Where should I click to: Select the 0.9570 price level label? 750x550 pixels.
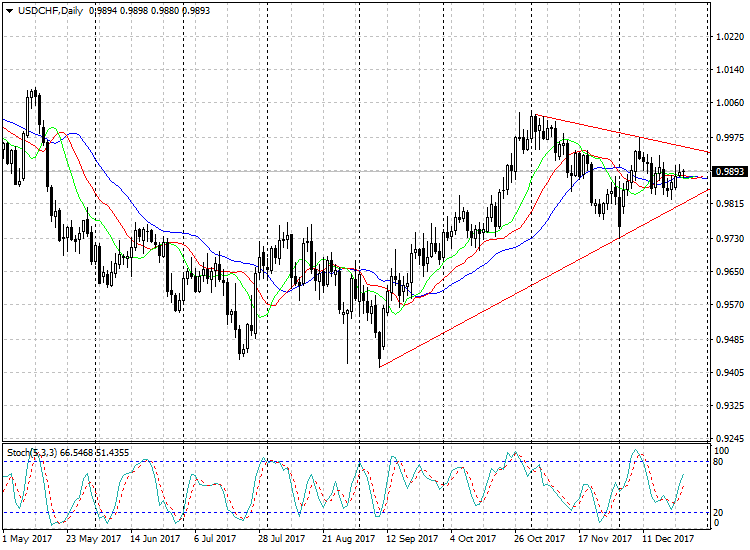(730, 305)
